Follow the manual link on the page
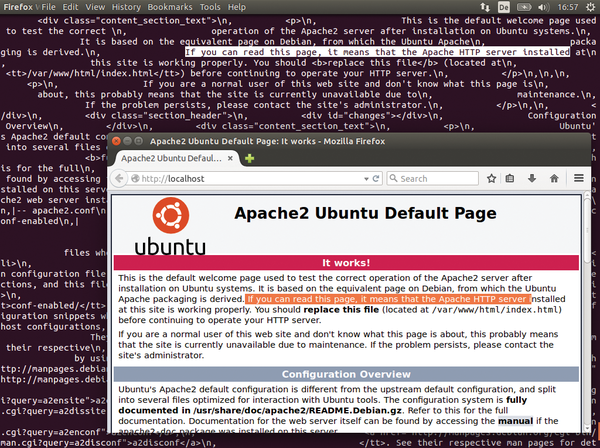This screenshot has width=600, height=448. (x=515, y=421)
